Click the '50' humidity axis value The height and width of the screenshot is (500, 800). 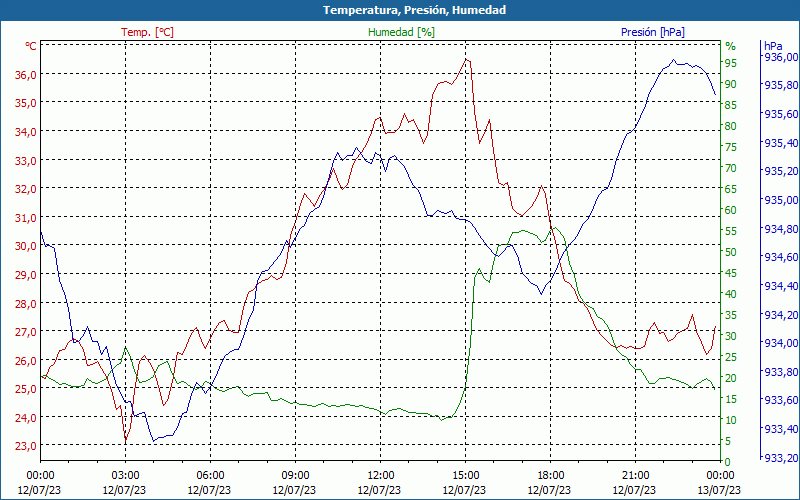coord(731,252)
